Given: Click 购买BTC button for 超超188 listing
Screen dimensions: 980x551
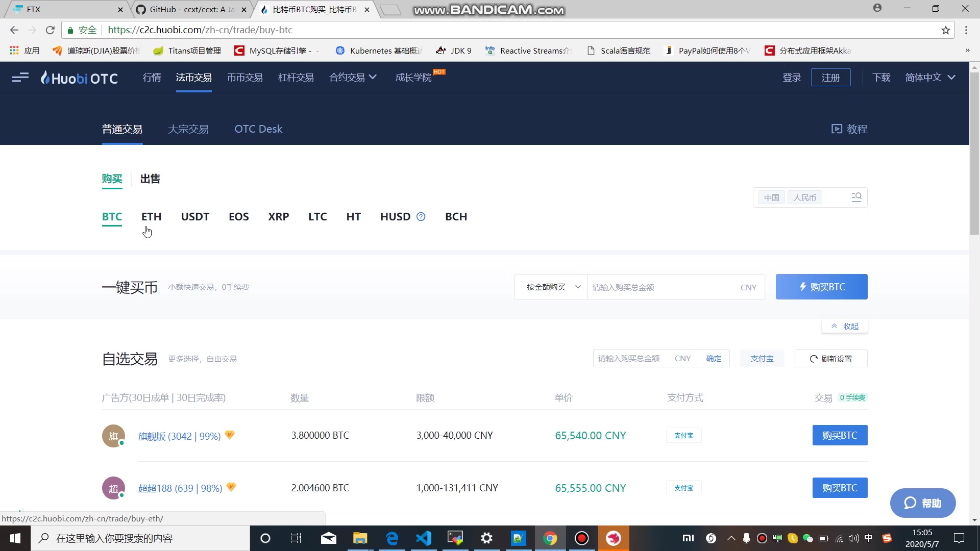Looking at the screenshot, I should click(x=840, y=488).
